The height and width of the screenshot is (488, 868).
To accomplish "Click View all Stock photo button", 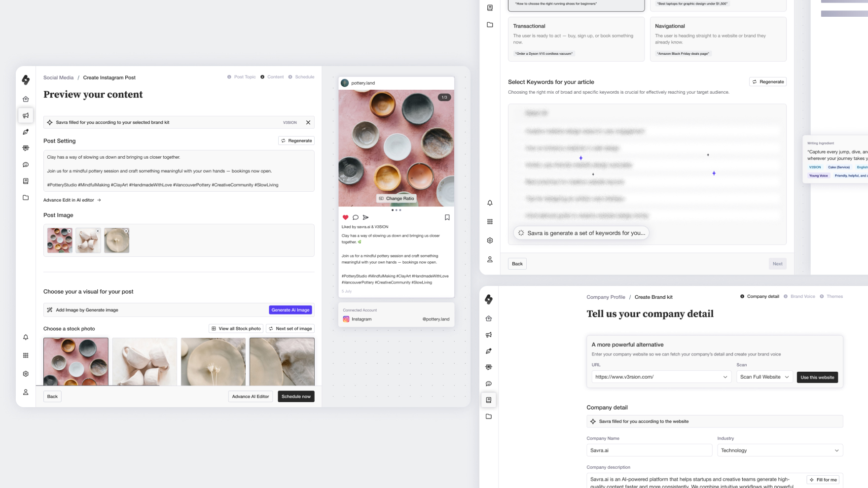I will 236,328.
